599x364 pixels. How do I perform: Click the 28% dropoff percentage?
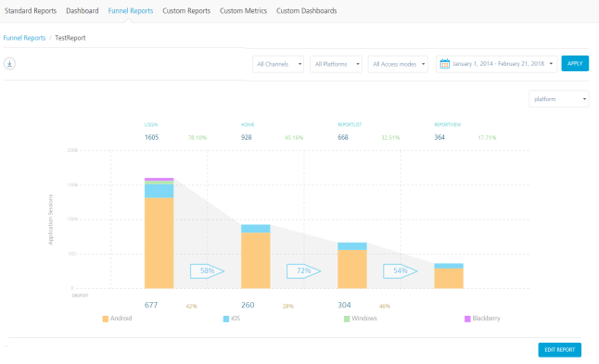288,306
